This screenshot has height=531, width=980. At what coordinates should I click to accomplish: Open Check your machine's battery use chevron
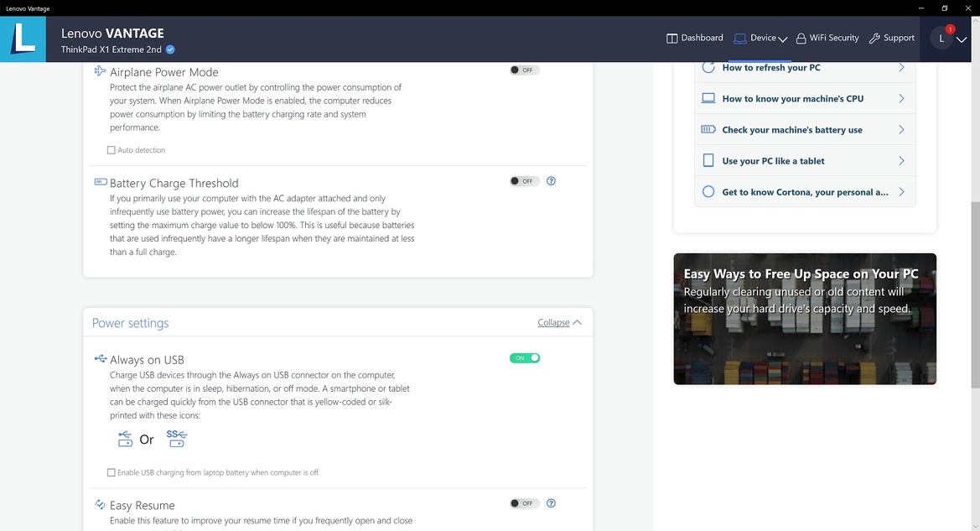[x=901, y=129]
